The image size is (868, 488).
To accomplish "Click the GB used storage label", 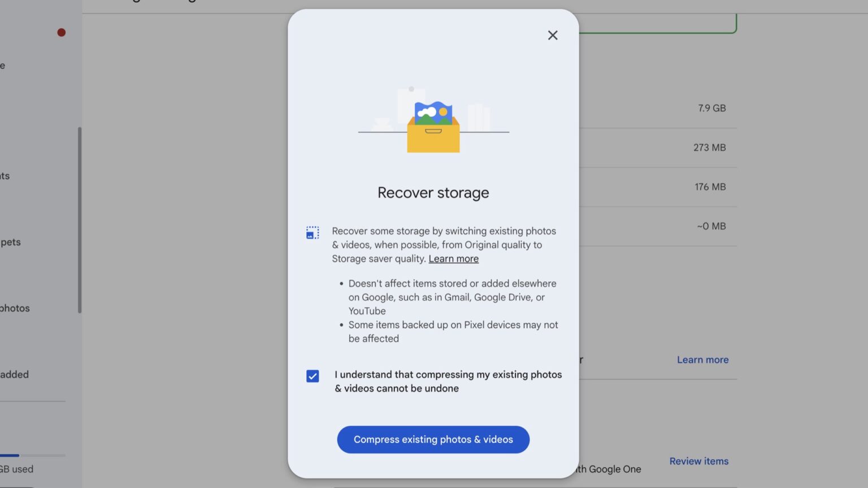I will click(x=17, y=469).
